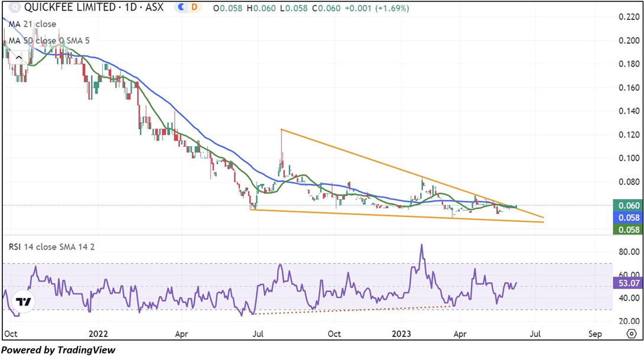The width and height of the screenshot is (644, 357).
Task: Click the current price label 0.060
Action: coord(628,206)
